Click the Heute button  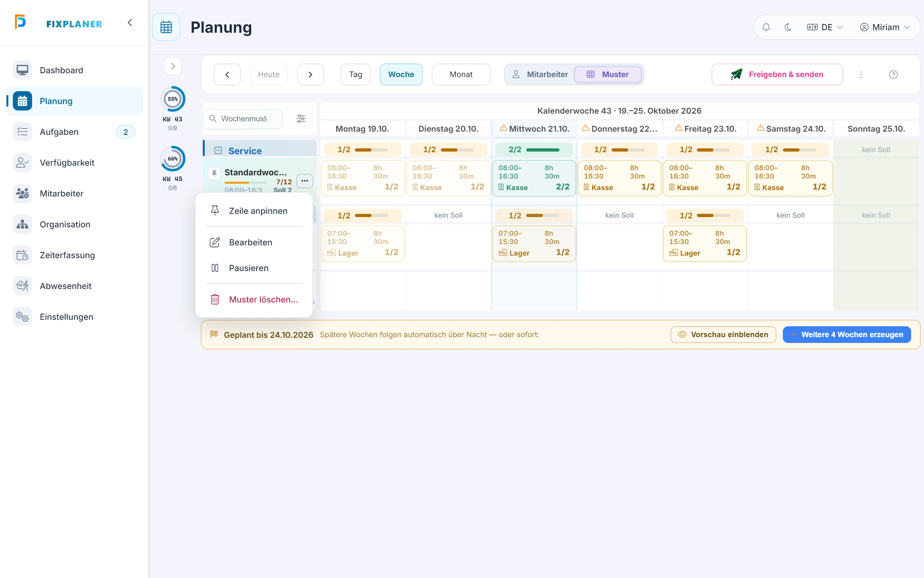(x=269, y=74)
